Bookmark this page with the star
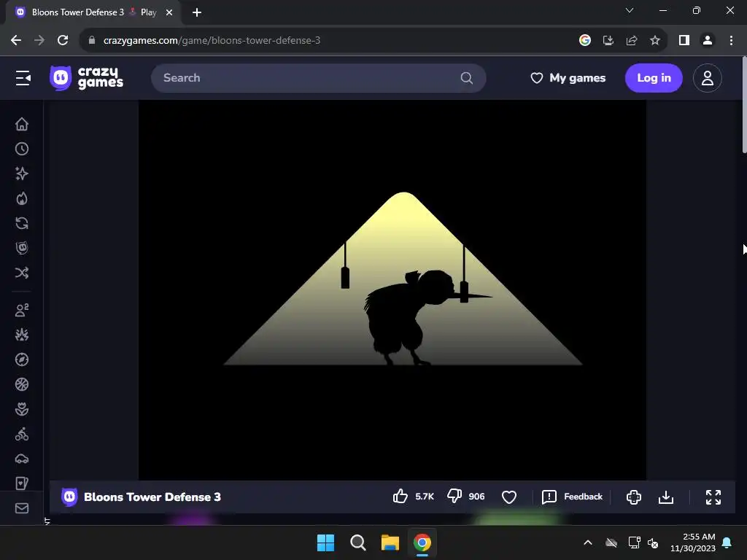Screen dimensions: 747x560 655,41
